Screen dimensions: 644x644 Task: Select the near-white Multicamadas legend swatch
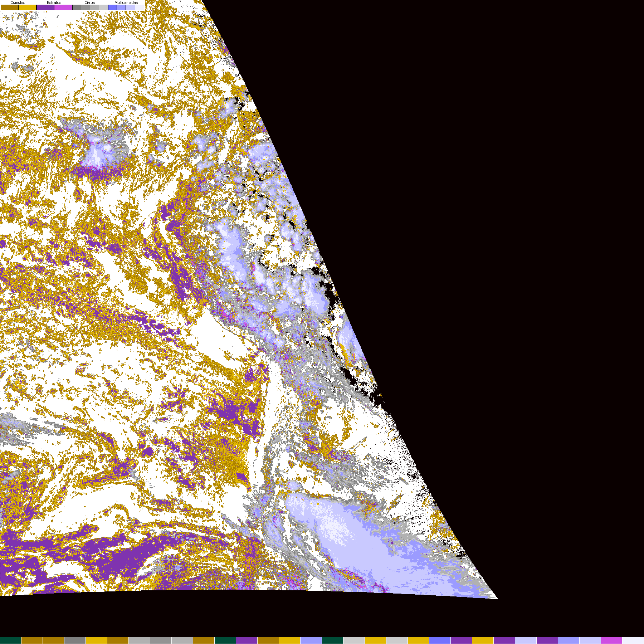pos(140,7)
